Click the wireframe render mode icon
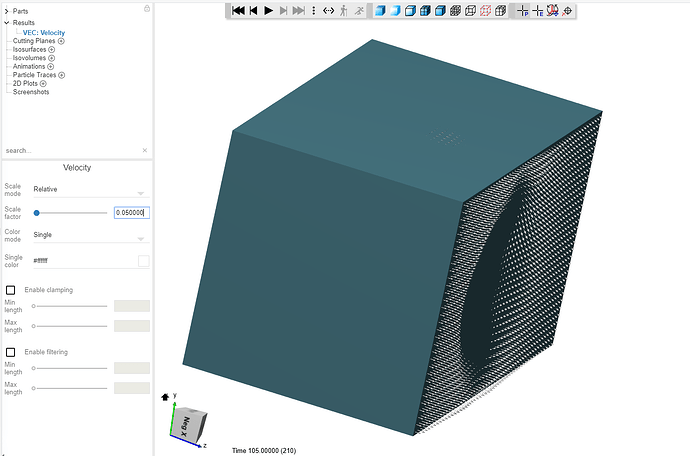 tap(456, 11)
